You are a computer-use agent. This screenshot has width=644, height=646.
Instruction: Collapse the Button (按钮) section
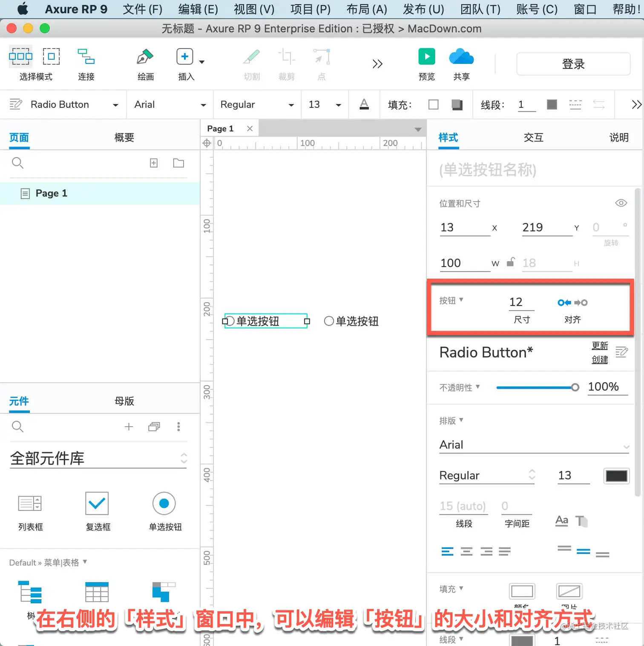pyautogui.click(x=451, y=300)
